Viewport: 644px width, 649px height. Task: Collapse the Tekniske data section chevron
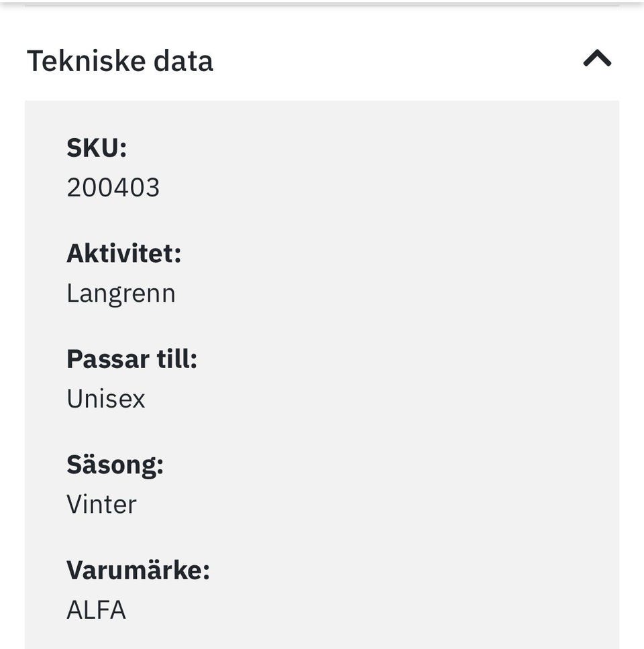[597, 60]
